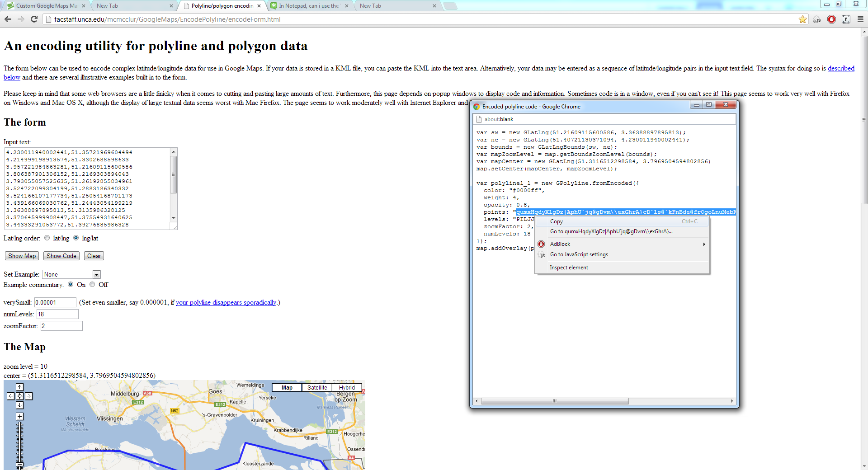
Task: Switch map to Satellite view
Action: click(x=317, y=387)
